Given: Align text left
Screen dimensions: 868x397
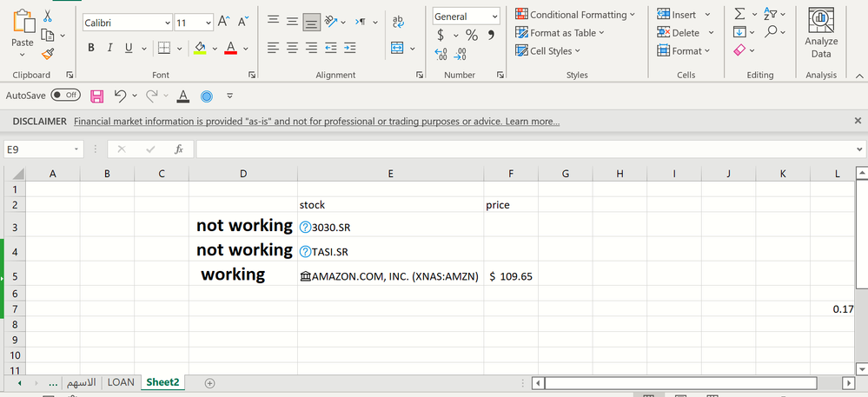Looking at the screenshot, I should [273, 48].
